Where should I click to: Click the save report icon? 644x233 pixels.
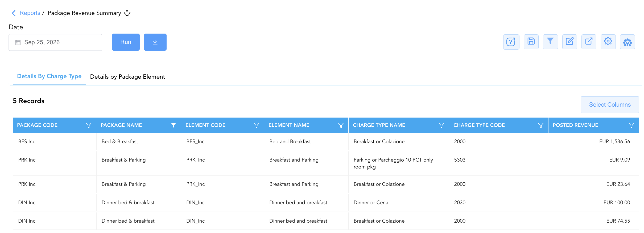point(531,42)
